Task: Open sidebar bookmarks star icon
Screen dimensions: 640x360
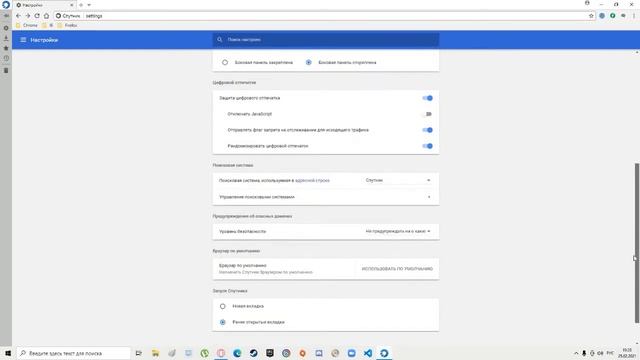Action: tap(6, 48)
